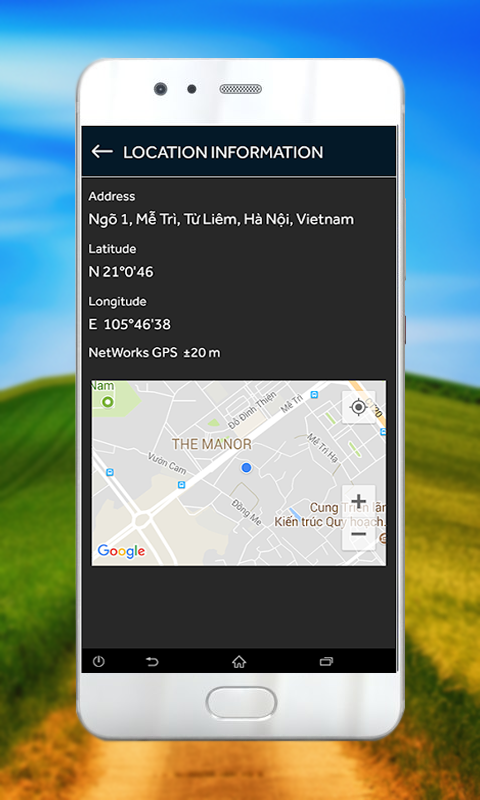The height and width of the screenshot is (800, 480).
Task: Tap Kiến trúc Quy hoạch place label
Action: pos(330,522)
